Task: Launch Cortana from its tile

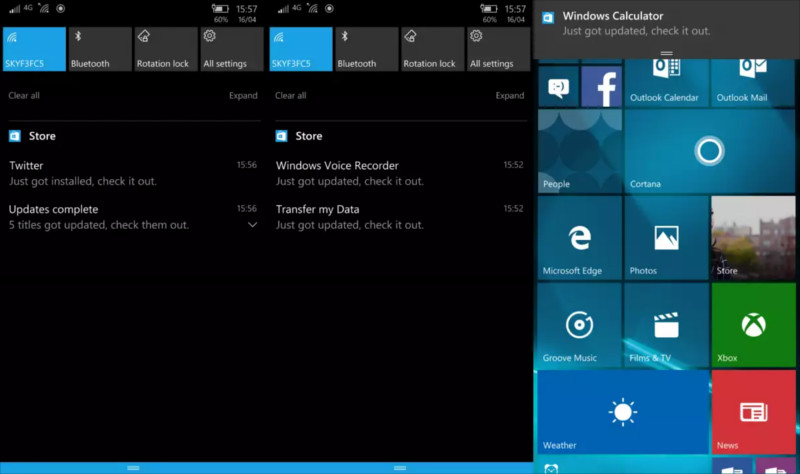Action: (710, 151)
